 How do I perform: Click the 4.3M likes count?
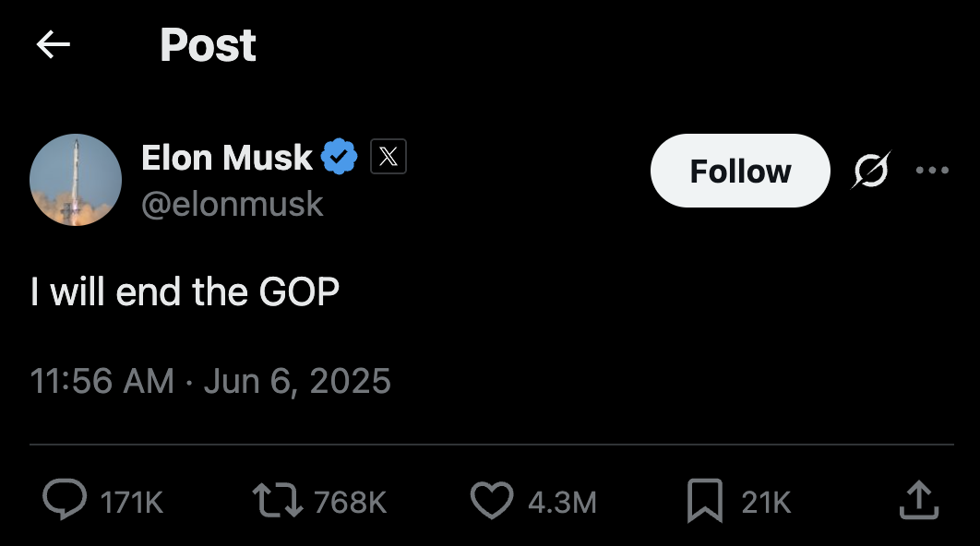coord(563,503)
